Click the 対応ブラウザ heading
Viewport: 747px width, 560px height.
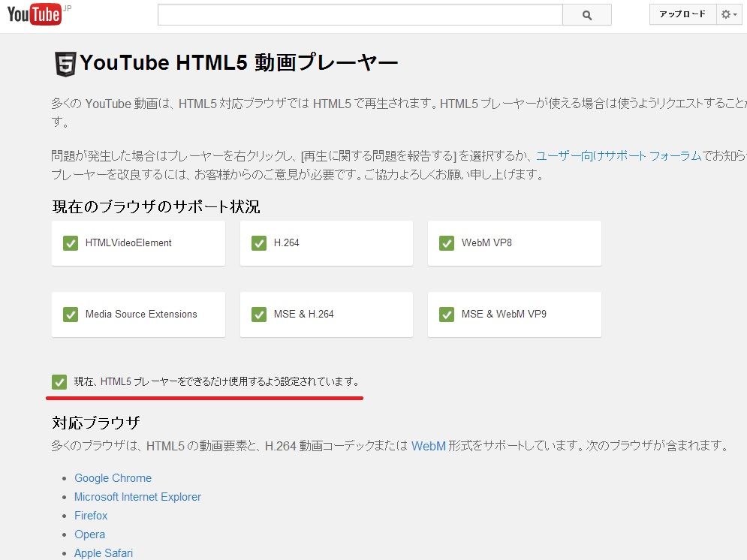point(96,423)
